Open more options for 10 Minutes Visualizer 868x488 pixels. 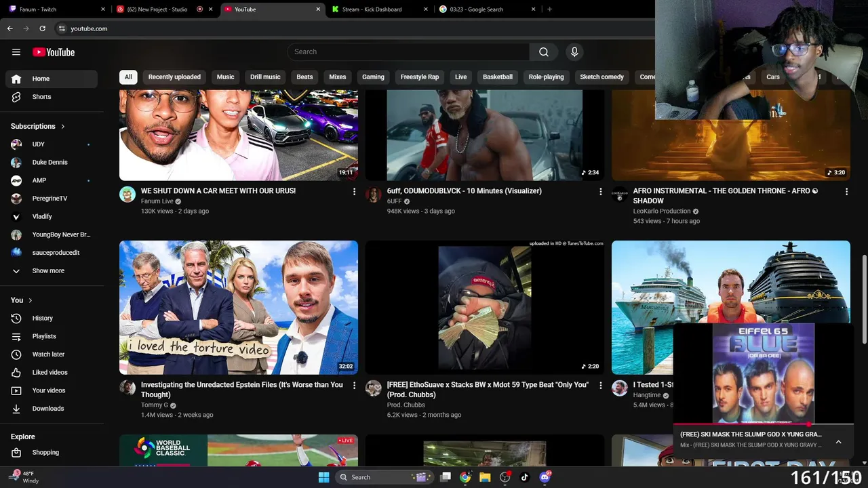click(x=600, y=192)
